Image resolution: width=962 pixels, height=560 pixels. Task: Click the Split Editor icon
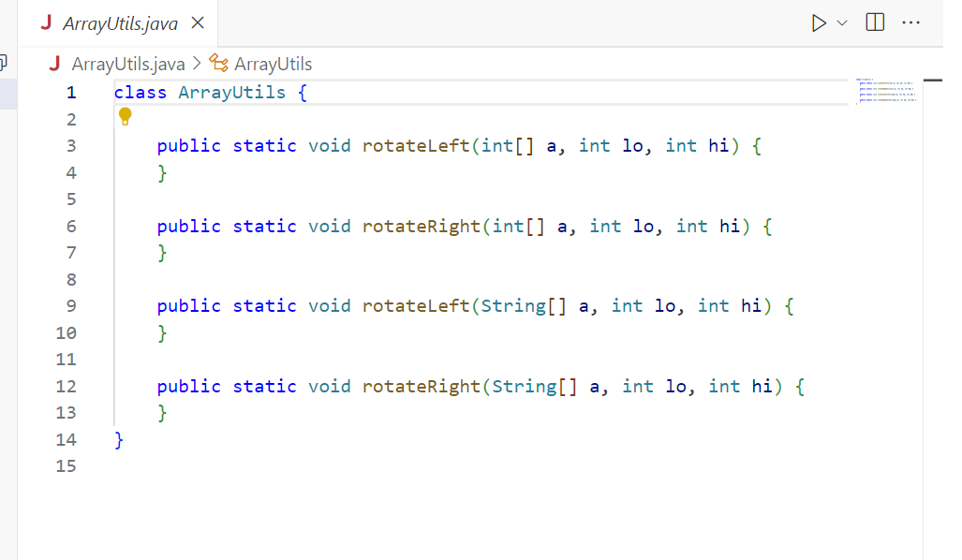pyautogui.click(x=874, y=22)
